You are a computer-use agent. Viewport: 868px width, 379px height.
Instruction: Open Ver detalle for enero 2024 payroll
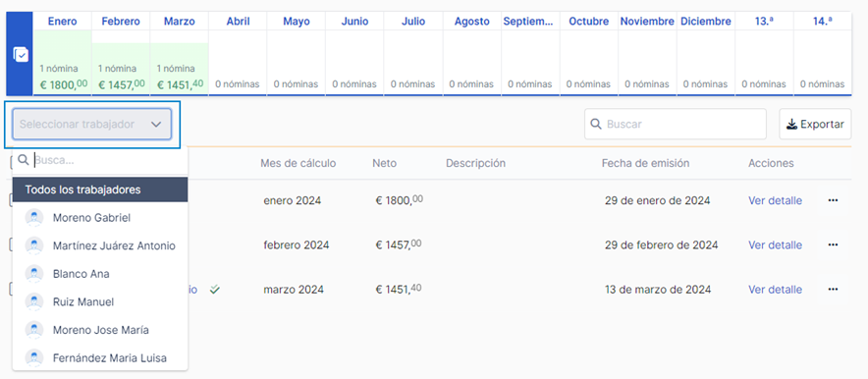tap(775, 200)
